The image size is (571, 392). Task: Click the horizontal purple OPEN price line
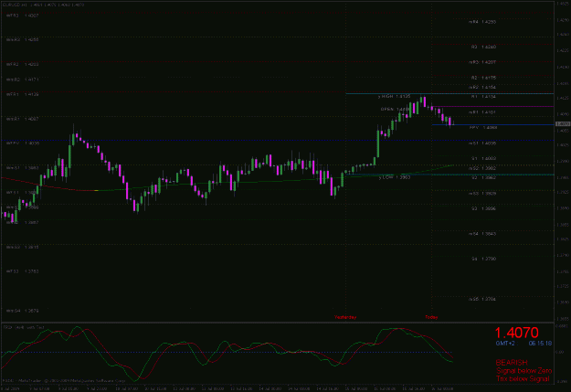492,106
